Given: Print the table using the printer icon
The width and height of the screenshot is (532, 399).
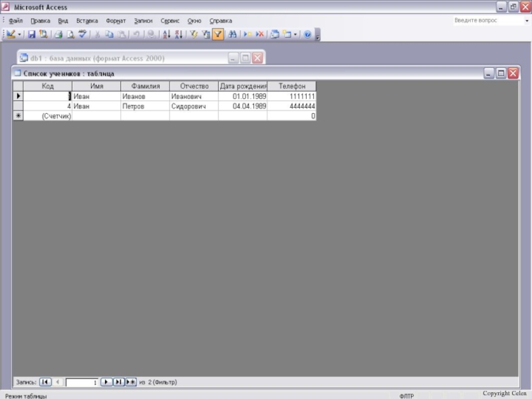Looking at the screenshot, I should pyautogui.click(x=59, y=35).
